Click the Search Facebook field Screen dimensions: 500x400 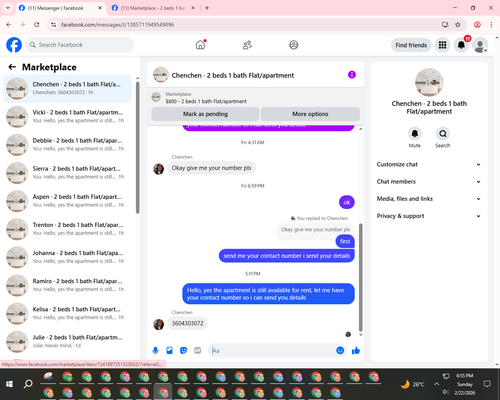pos(80,45)
